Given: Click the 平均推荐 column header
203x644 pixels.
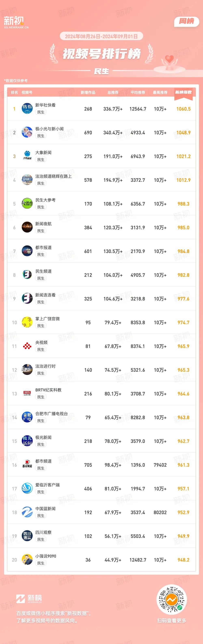Looking at the screenshot, I should click(138, 93).
